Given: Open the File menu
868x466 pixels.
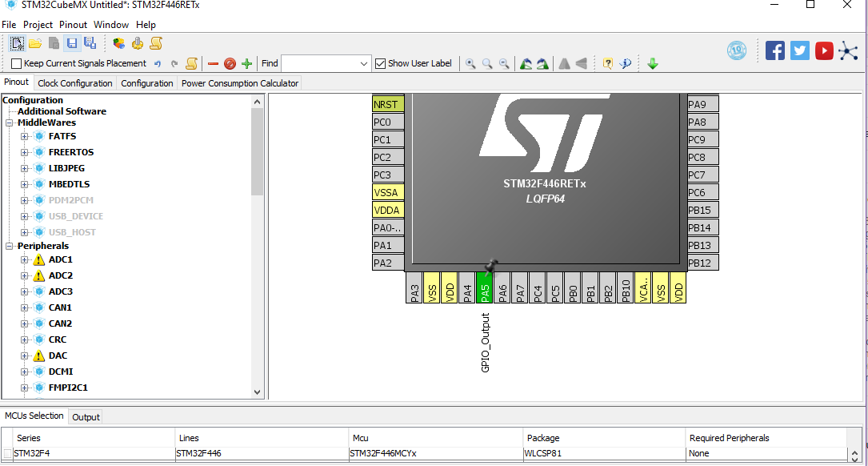Looking at the screenshot, I should click(x=9, y=24).
